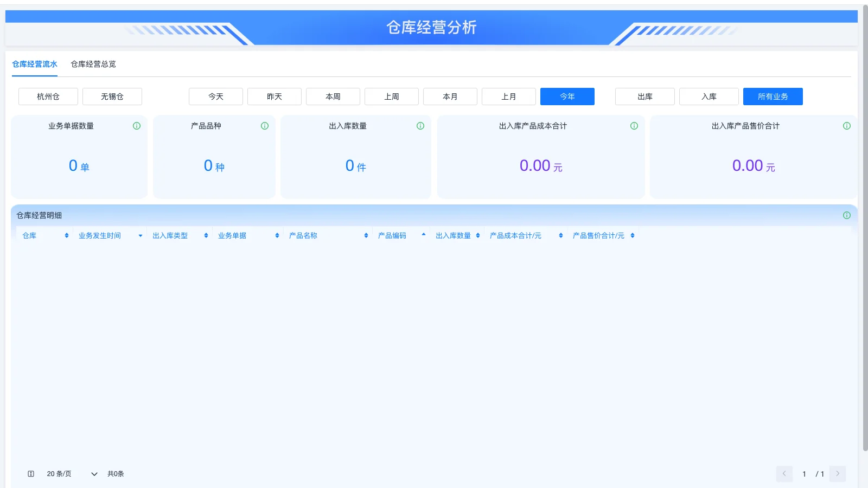The image size is (868, 488).
Task: Click the info icon in 仓库经营明细 header bar
Action: pos(847,215)
